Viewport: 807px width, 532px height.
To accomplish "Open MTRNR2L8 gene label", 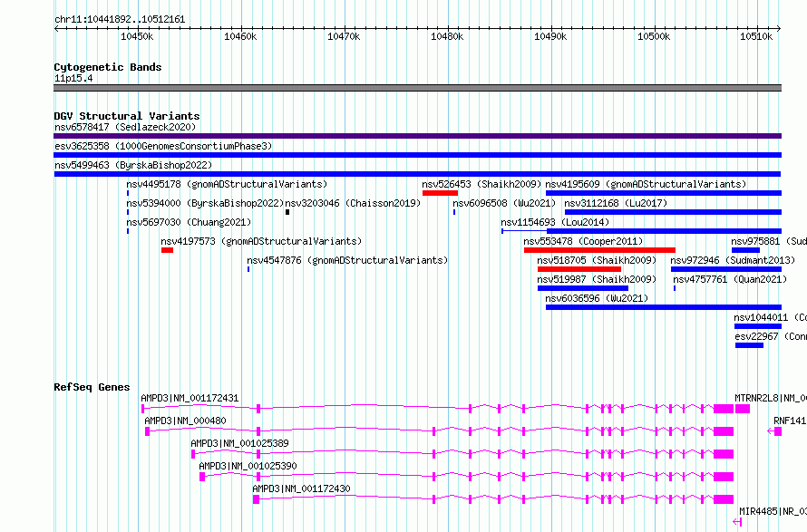I will pos(771,398).
